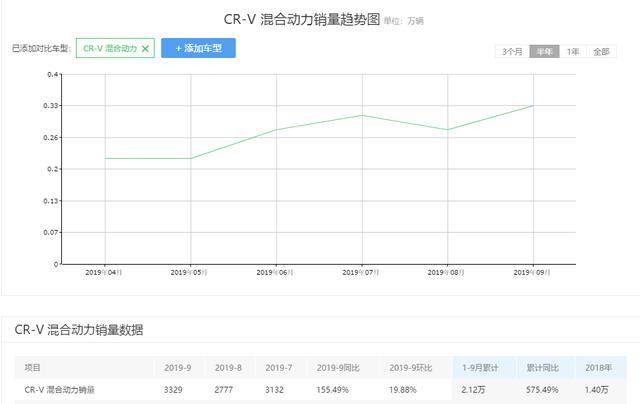Click the 2019年05月 data point on chart

[x=191, y=158]
